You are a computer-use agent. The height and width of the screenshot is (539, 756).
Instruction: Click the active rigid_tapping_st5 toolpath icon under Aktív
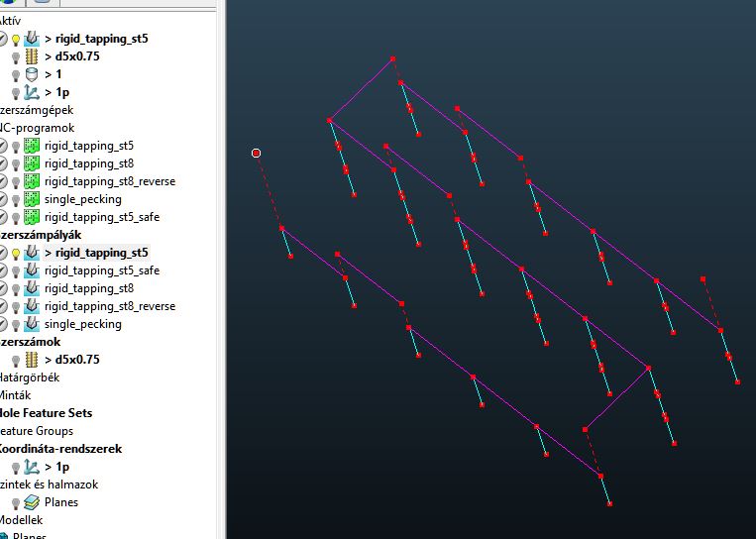click(x=32, y=39)
